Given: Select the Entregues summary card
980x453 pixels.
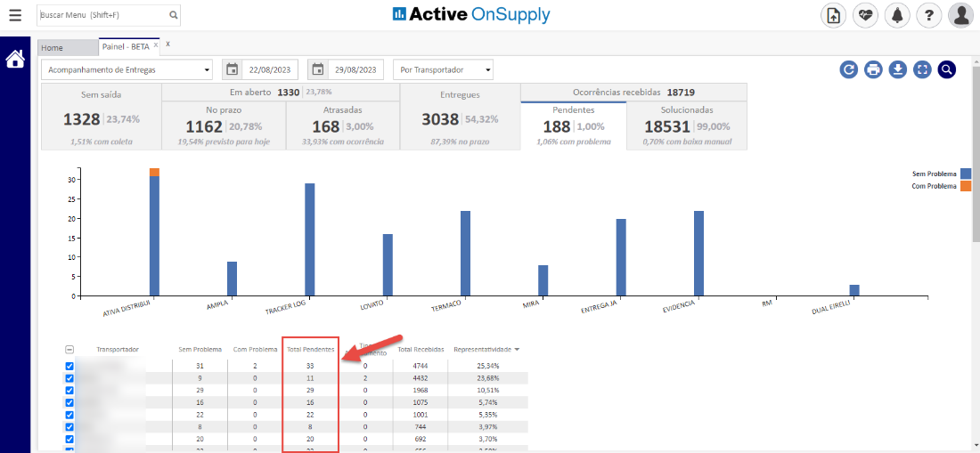Looking at the screenshot, I should click(460, 117).
